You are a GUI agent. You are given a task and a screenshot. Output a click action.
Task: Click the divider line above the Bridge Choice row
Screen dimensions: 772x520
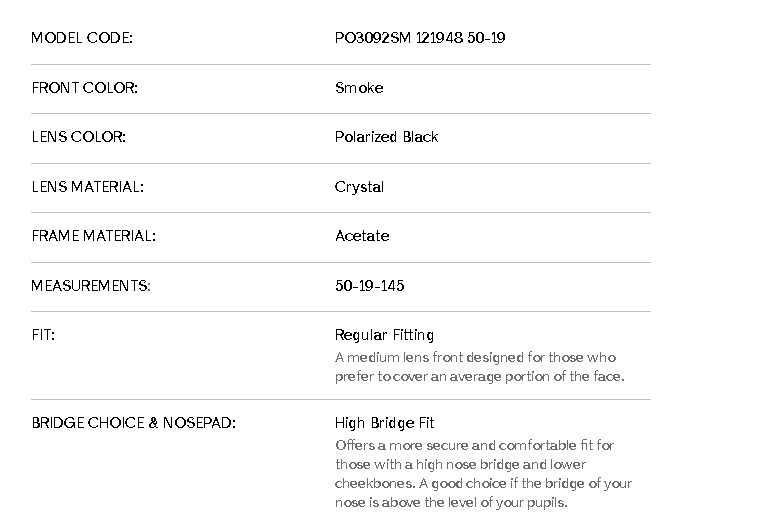coord(340,399)
